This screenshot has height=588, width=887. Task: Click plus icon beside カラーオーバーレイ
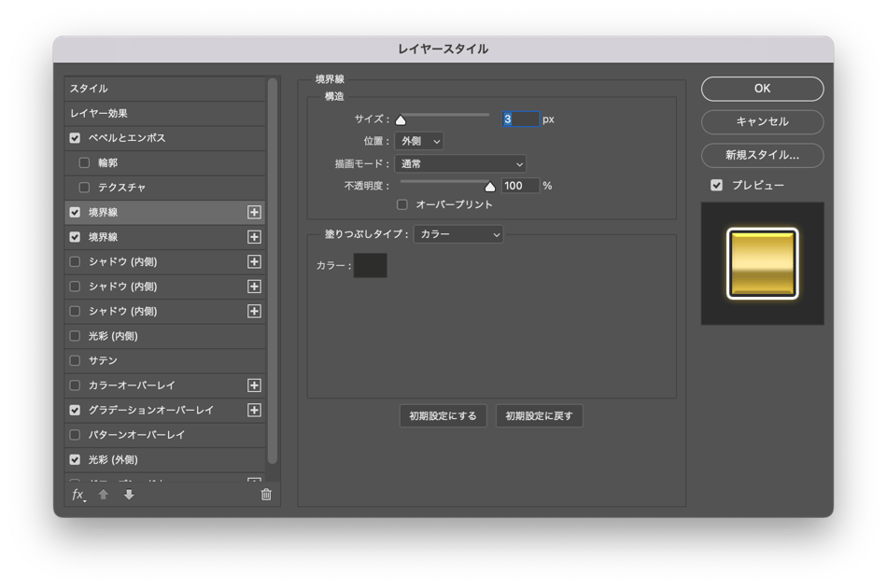coord(254,385)
